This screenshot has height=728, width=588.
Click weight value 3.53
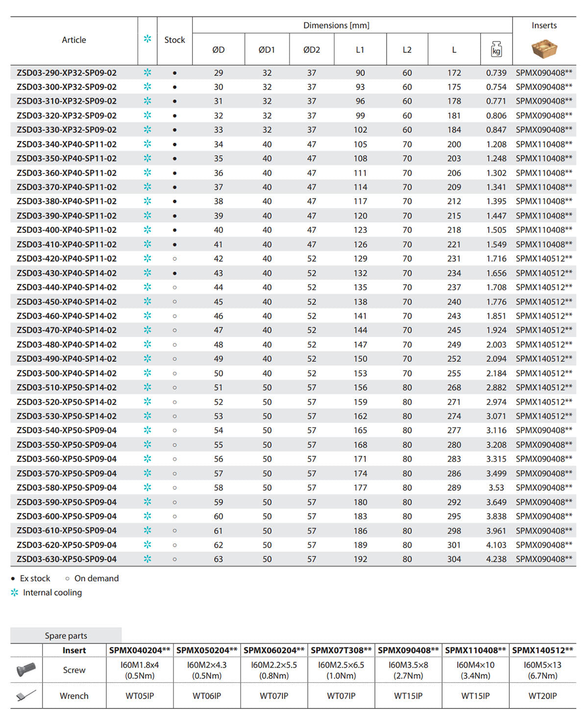coord(496,487)
